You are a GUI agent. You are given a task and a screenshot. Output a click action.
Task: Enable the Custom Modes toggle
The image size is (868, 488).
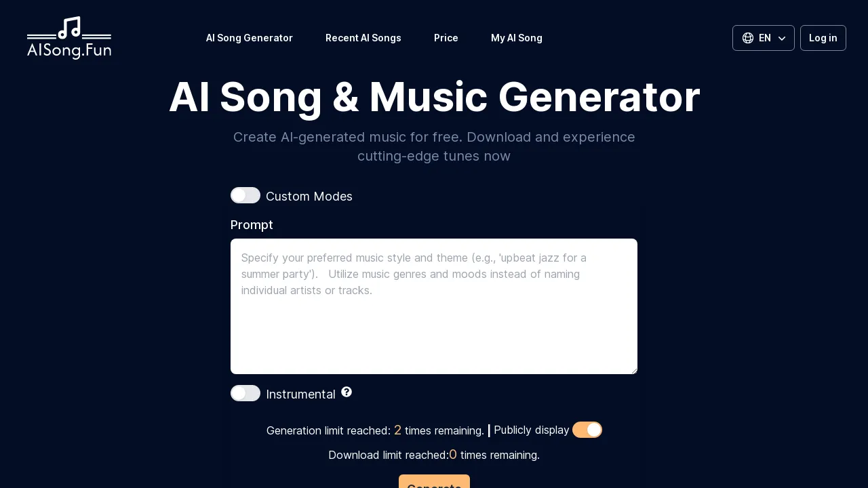point(245,195)
